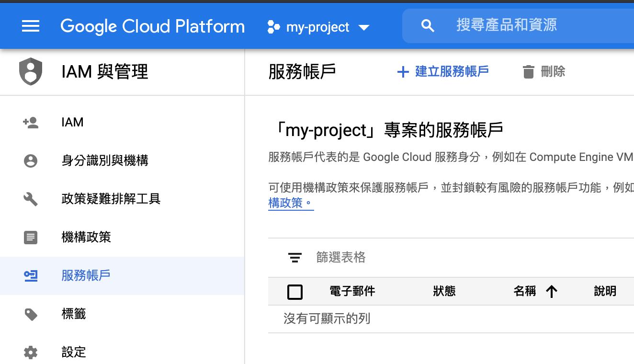Open the IAM 與管理 section header
Screen dimensions: 634x364
pos(105,72)
